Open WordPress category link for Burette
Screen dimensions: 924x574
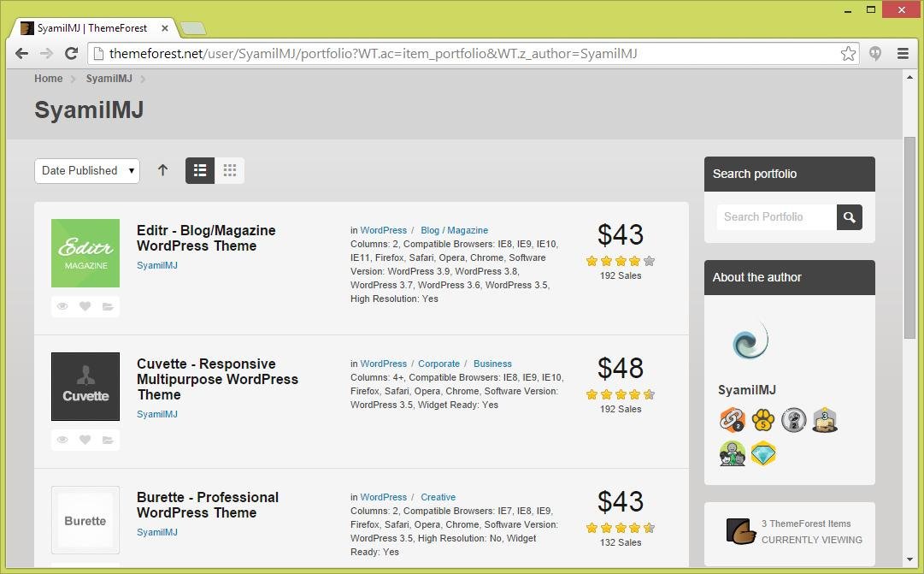tap(384, 497)
